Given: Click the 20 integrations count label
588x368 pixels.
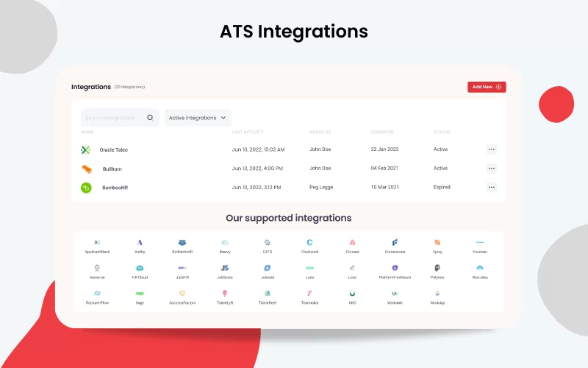Looking at the screenshot, I should 129,87.
